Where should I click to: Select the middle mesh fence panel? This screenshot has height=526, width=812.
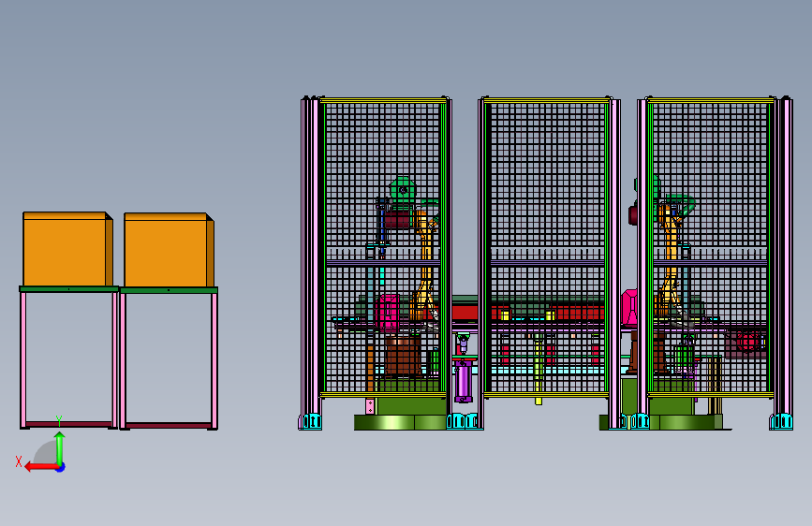tap(547, 247)
